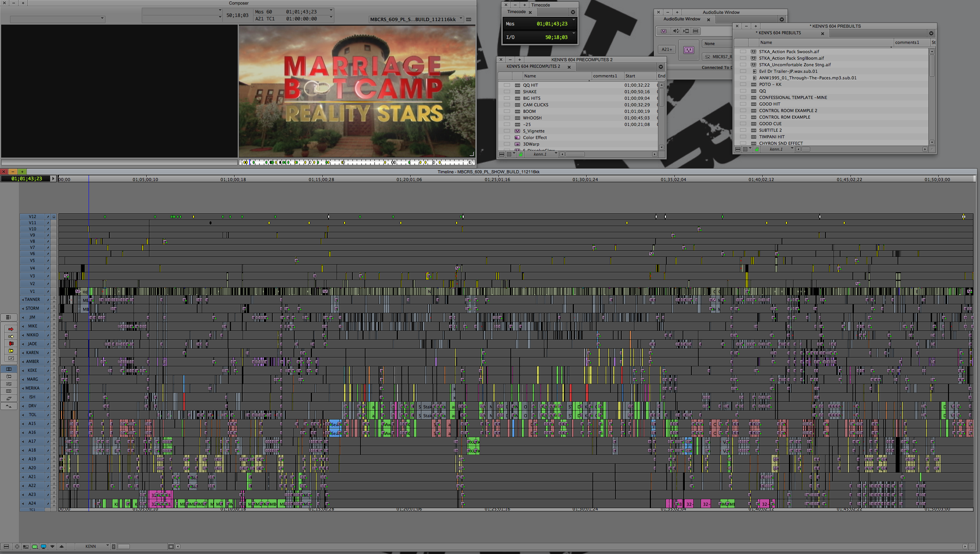This screenshot has width=980, height=554.
Task: Open the None plug-in selection dropdown
Action: click(717, 44)
